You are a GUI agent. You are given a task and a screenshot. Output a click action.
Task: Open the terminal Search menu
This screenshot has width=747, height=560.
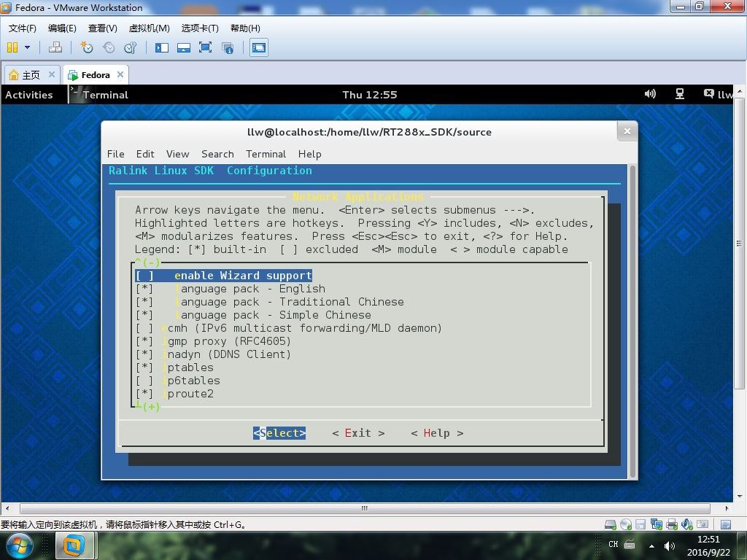pos(217,154)
